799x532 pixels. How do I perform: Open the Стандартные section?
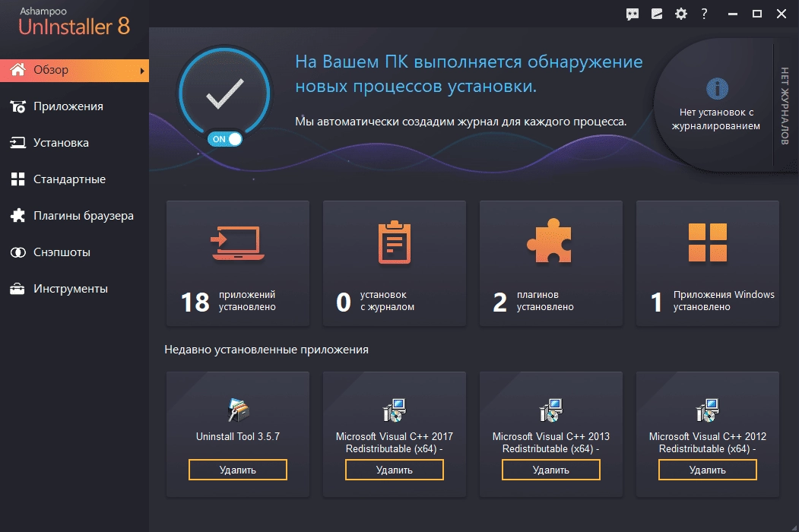click(x=75, y=179)
